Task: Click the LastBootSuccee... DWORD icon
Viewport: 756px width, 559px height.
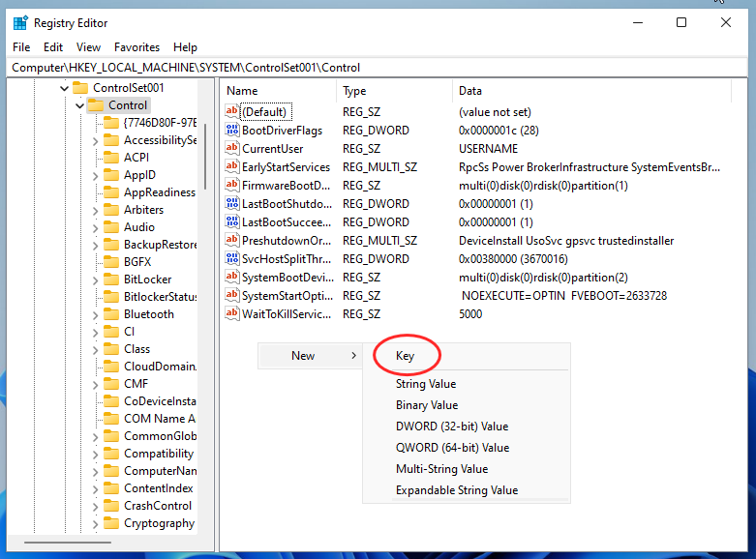Action: (x=232, y=221)
